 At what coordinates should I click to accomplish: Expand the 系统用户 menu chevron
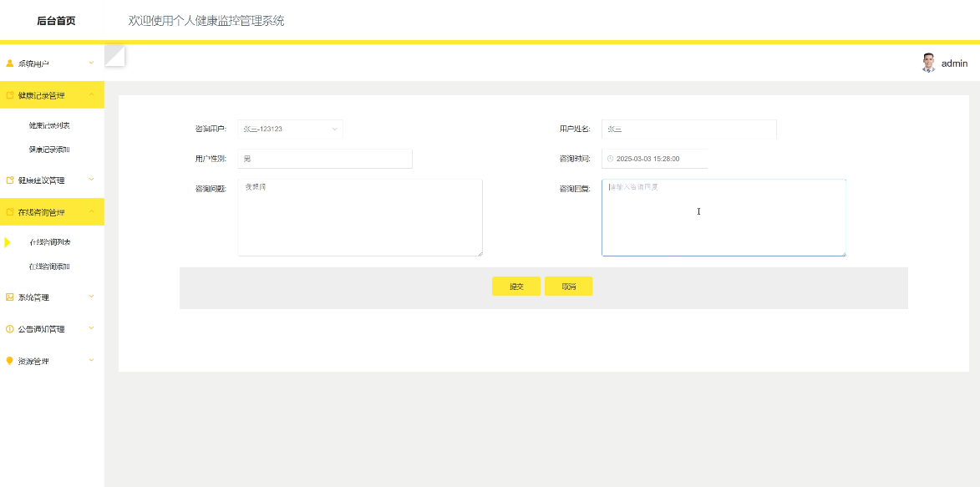(x=91, y=62)
